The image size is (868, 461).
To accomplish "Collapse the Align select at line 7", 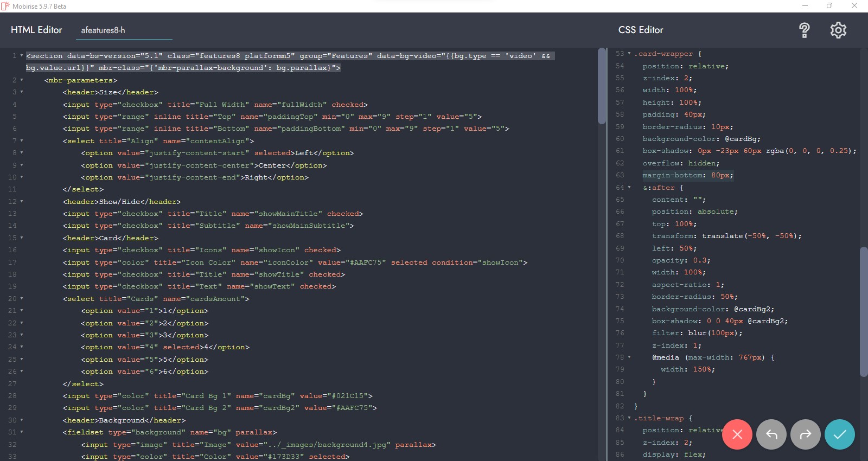I will coord(22,141).
